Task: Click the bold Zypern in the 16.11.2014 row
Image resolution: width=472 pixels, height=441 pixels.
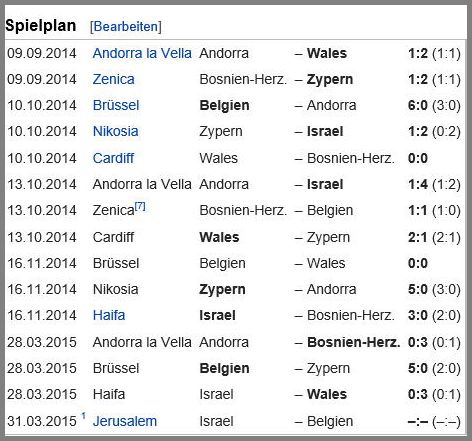Action: click(x=222, y=289)
